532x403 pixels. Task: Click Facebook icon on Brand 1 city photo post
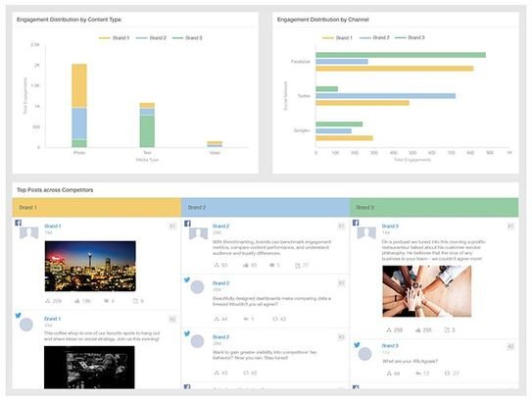[x=19, y=223]
